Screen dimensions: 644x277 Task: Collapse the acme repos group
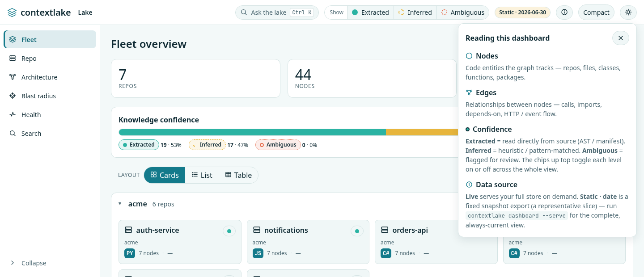pos(120,204)
